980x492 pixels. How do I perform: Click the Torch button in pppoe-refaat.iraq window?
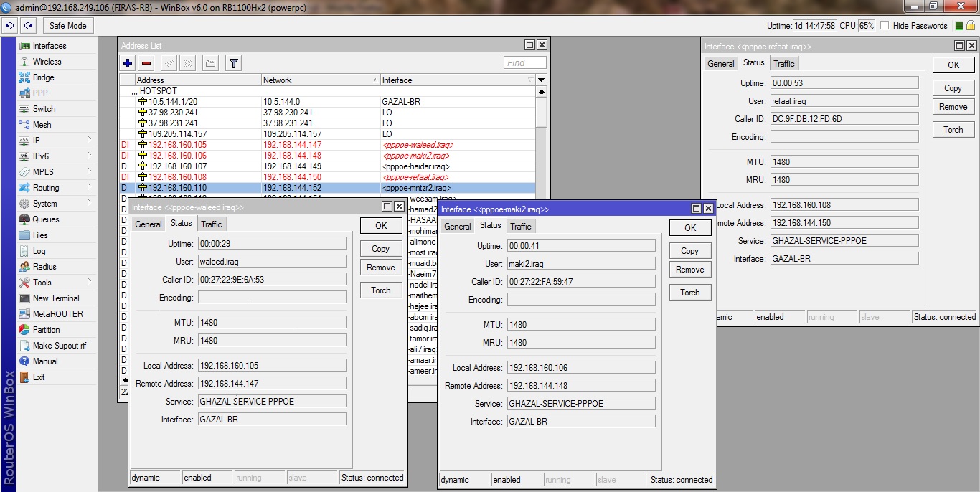point(953,129)
